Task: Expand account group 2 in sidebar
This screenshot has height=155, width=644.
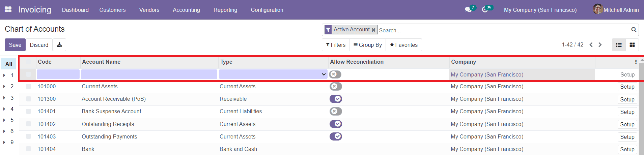Action: (x=4, y=87)
